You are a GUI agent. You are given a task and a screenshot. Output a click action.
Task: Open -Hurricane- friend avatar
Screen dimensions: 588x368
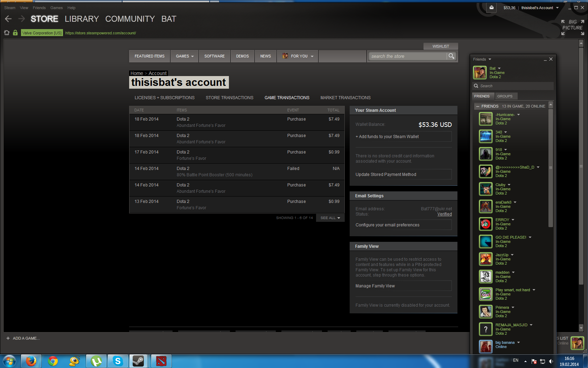[x=485, y=119]
